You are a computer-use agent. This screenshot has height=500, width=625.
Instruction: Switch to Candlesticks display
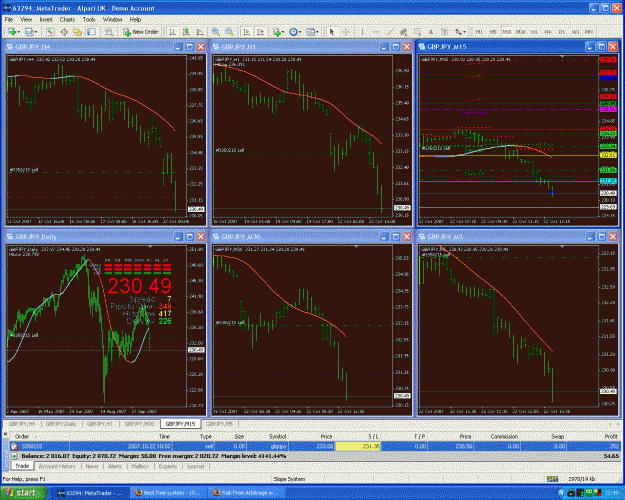click(x=186, y=32)
